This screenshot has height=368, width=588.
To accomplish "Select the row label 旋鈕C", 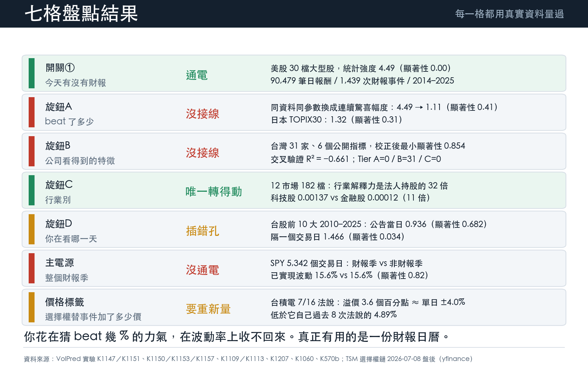I will (x=59, y=185).
